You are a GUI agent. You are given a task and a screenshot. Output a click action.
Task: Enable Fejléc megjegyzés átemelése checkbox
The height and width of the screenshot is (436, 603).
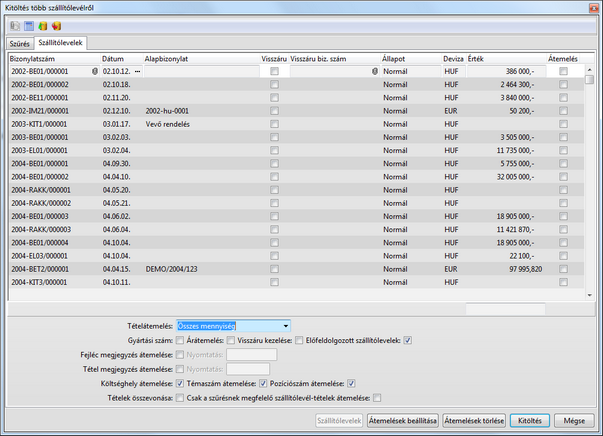(x=180, y=355)
